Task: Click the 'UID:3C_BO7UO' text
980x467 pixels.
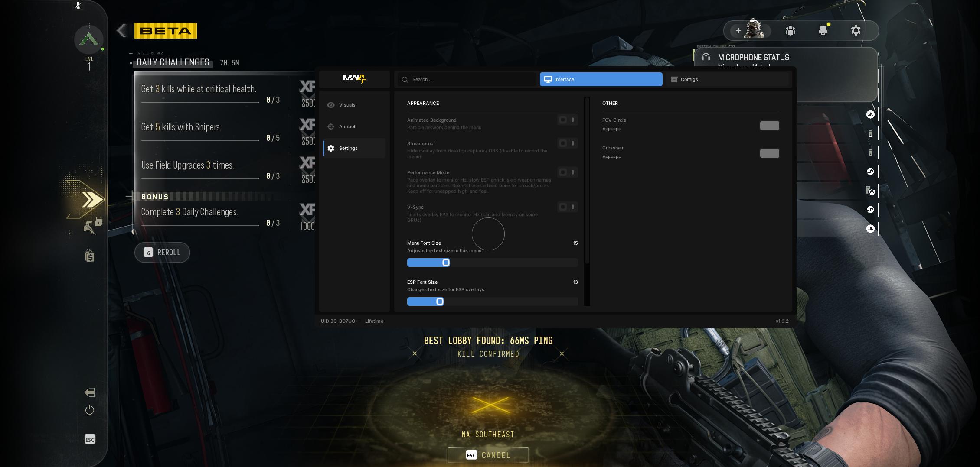Action: point(338,321)
